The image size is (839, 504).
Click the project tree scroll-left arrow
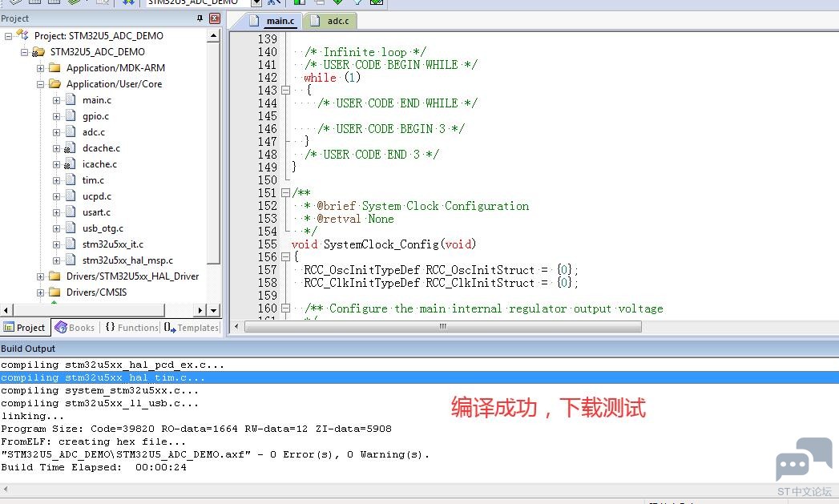[6, 310]
